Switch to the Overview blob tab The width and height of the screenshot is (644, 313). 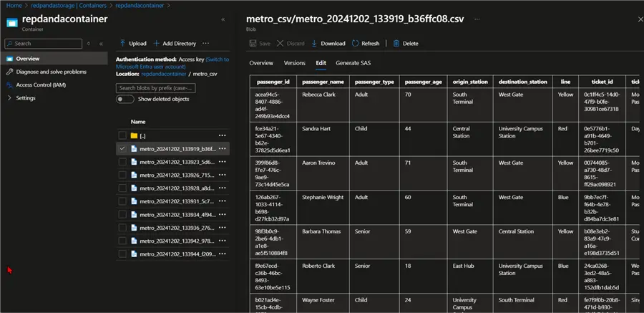261,63
